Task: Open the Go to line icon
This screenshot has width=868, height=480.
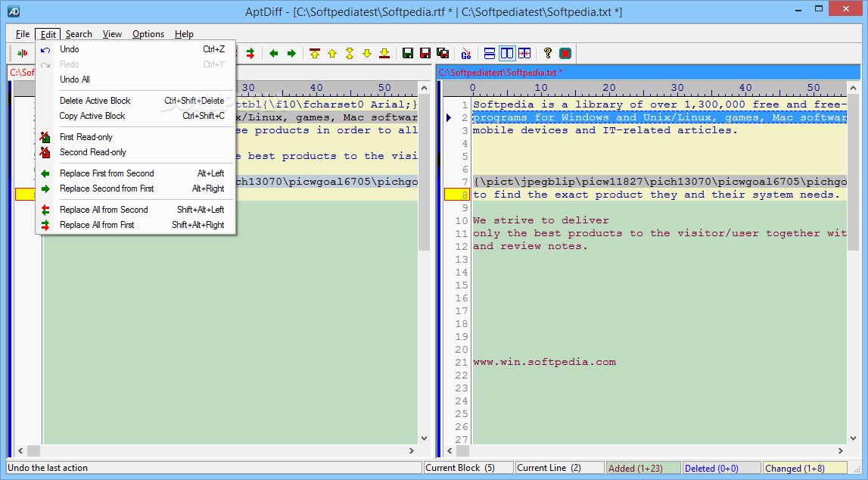Action: pos(466,53)
